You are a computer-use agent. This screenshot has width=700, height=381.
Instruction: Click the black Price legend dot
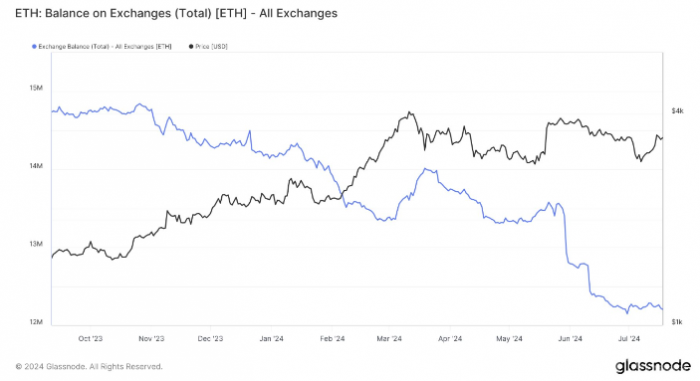pos(191,46)
